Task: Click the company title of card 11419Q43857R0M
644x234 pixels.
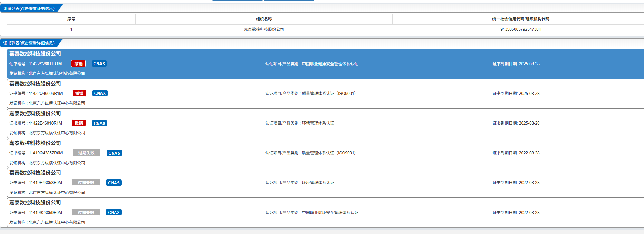Action: [35, 143]
